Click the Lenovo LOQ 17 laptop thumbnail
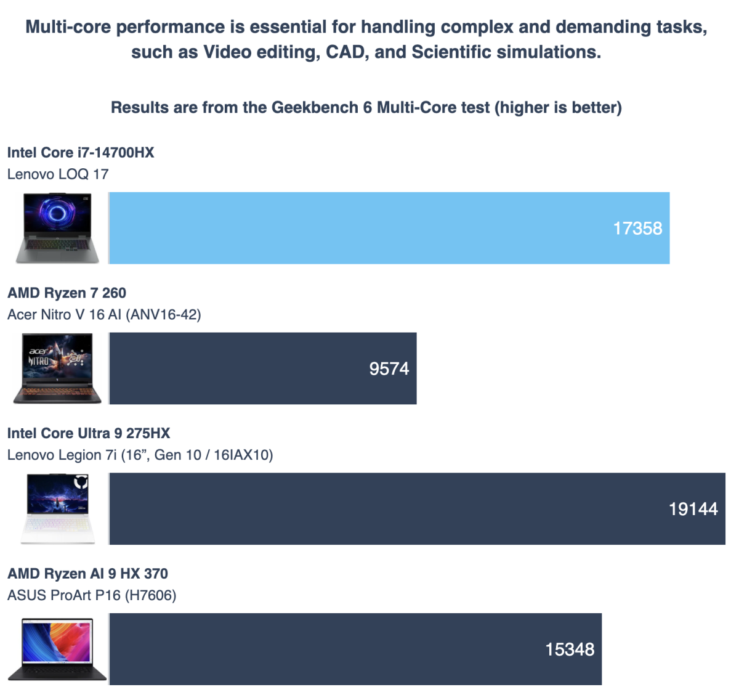 pos(57,228)
